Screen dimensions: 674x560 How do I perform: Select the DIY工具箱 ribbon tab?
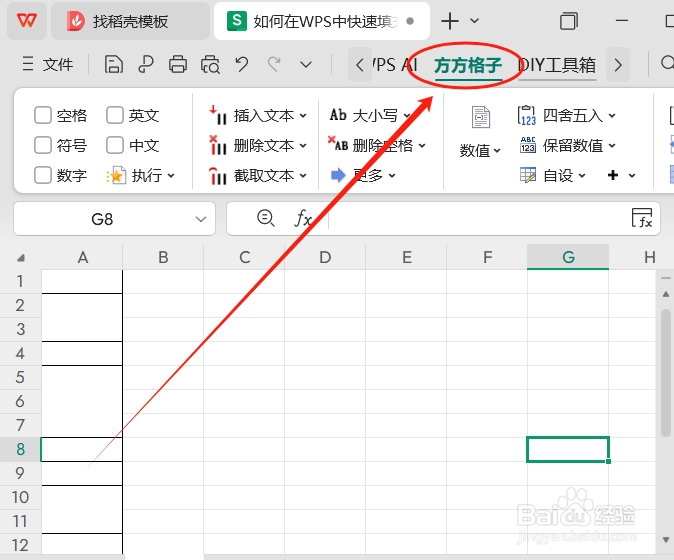click(x=557, y=65)
